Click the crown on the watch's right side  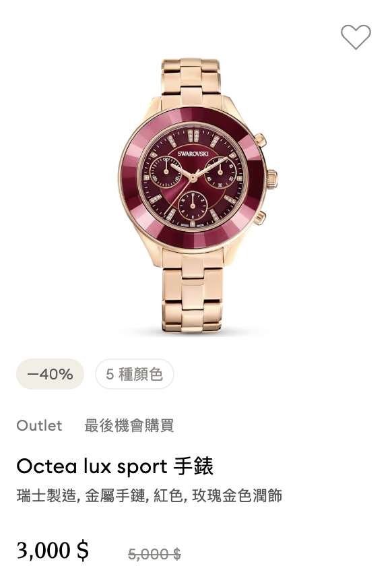point(272,179)
